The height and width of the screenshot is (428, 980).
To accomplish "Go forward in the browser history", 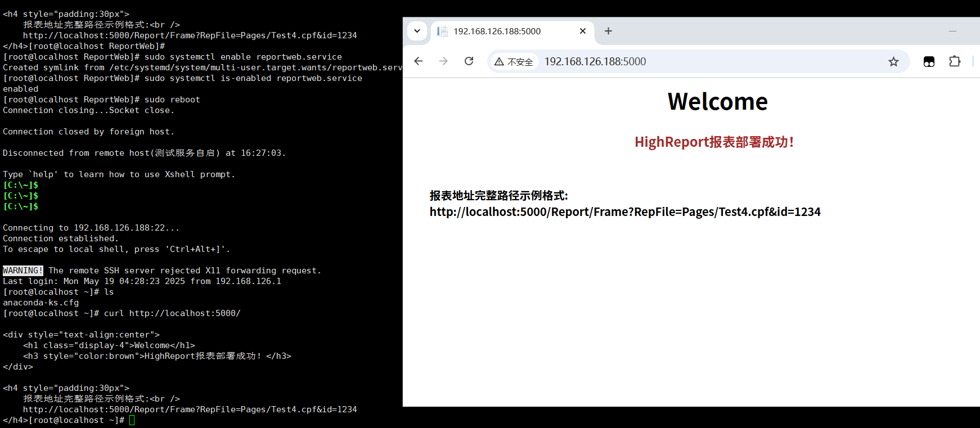I will click(x=443, y=61).
